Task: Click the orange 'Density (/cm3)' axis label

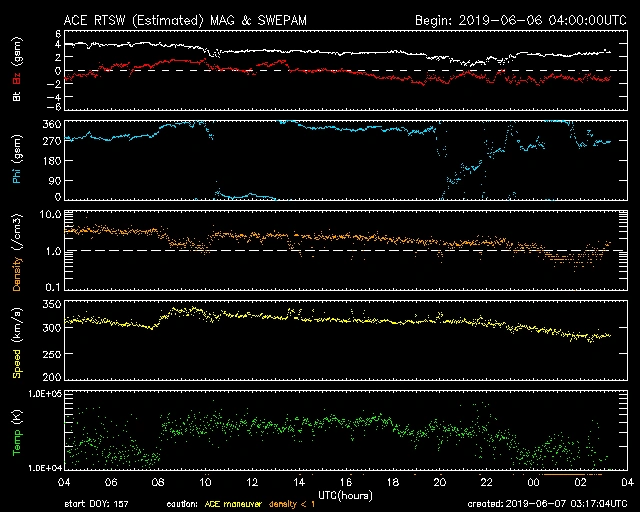Action: (17, 252)
